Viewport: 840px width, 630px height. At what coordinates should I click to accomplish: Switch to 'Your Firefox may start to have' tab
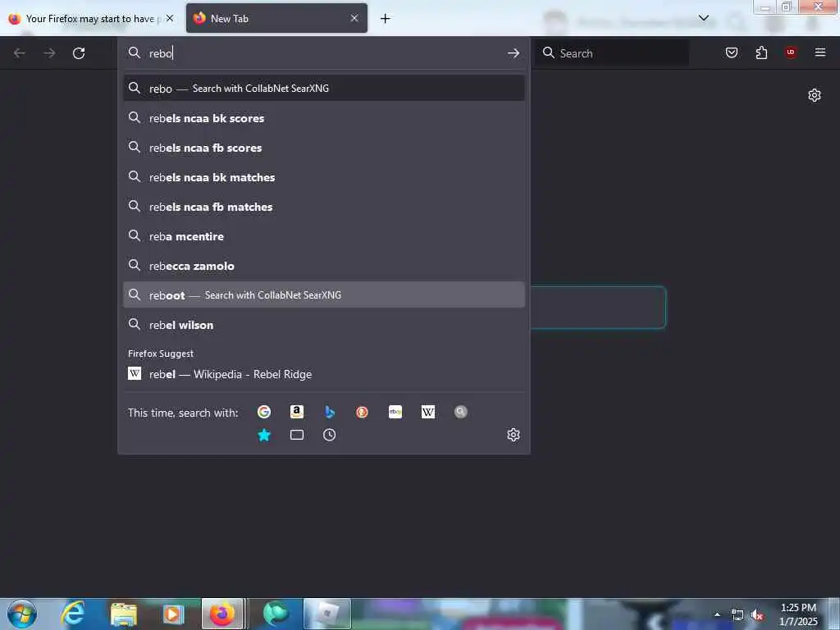point(92,19)
